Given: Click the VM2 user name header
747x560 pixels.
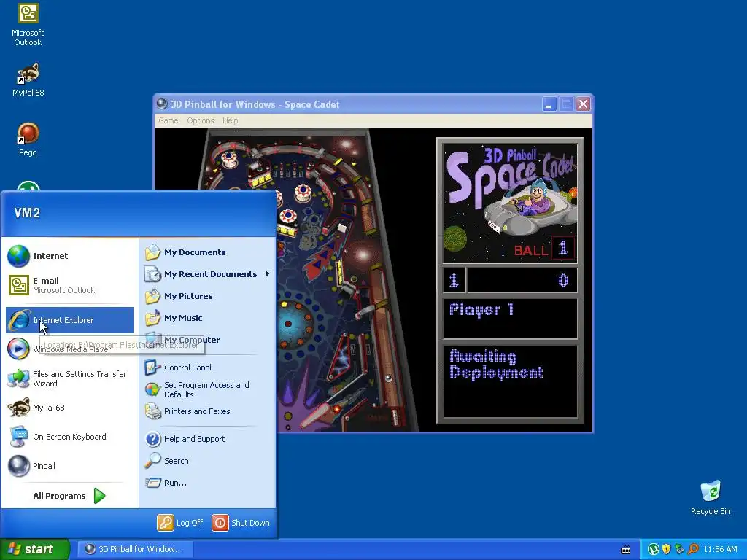Looking at the screenshot, I should 27,213.
